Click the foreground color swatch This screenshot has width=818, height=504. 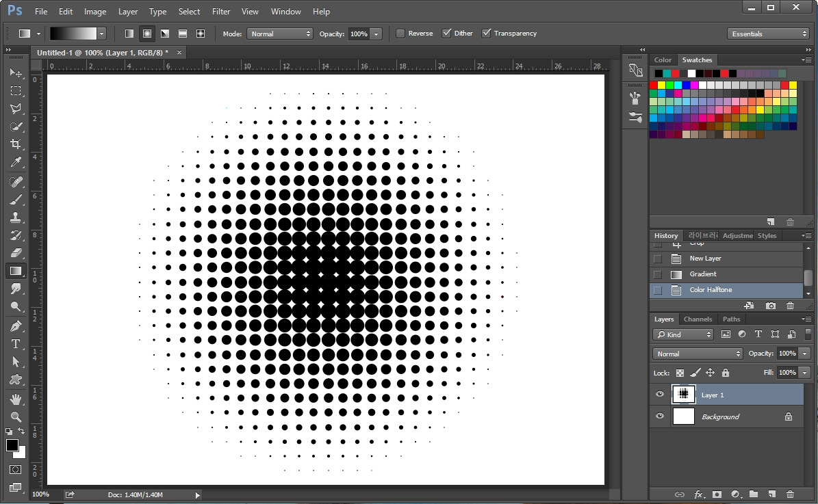click(x=12, y=446)
